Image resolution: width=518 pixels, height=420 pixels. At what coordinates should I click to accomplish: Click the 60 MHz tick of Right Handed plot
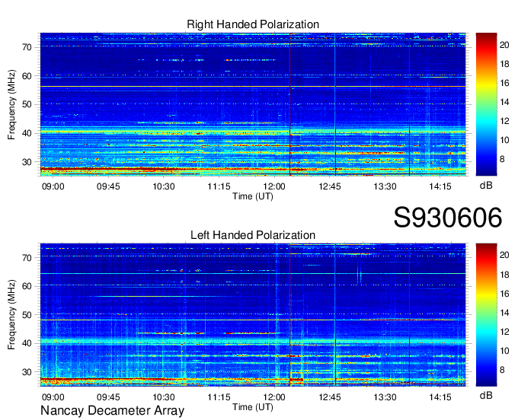[x=27, y=76]
